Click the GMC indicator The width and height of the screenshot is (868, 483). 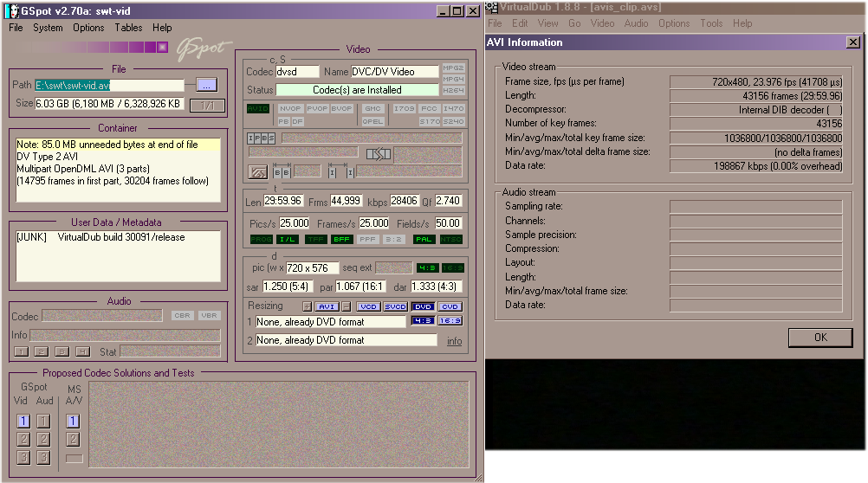(372, 108)
